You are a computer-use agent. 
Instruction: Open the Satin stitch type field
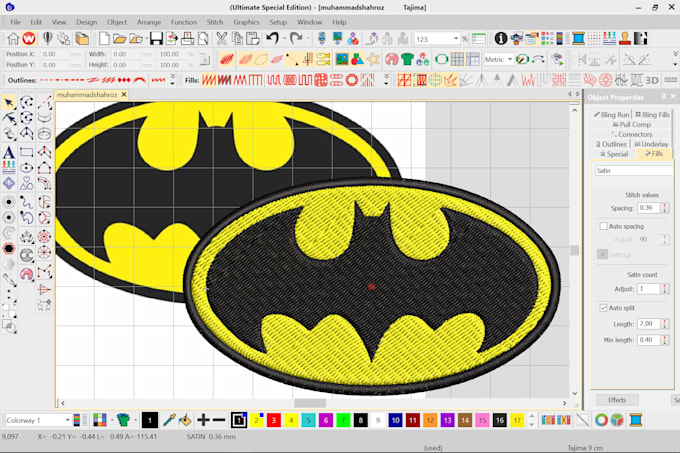(x=634, y=170)
